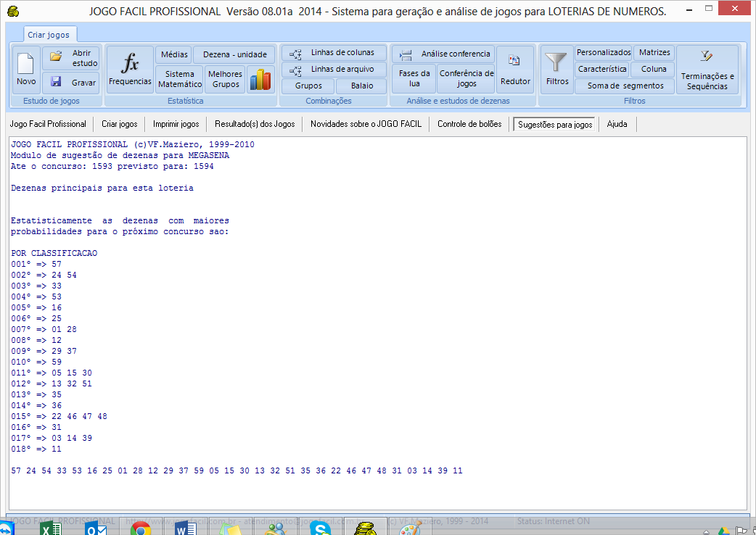This screenshot has width=756, height=535.
Task: Click the Novo blank document icon
Action: point(26,70)
